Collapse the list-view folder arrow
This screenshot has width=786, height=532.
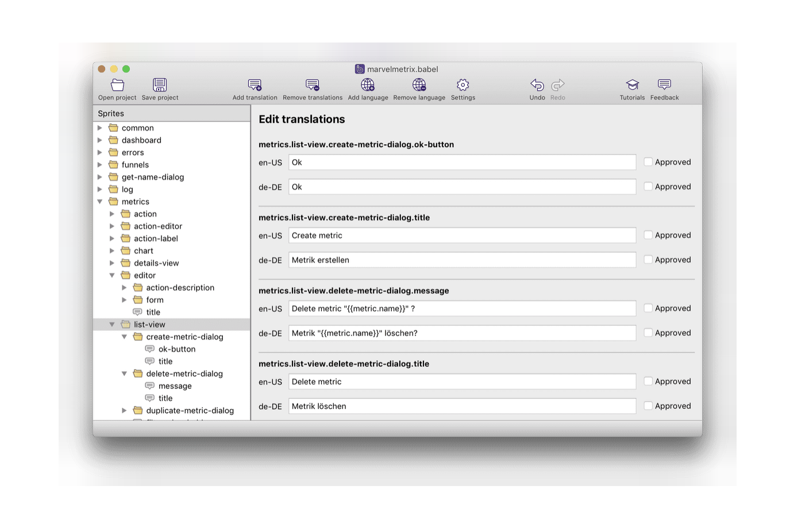pyautogui.click(x=112, y=325)
